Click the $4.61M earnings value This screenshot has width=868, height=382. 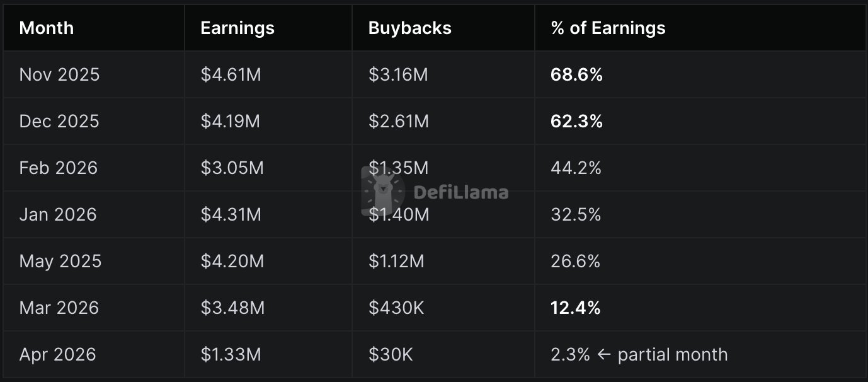click(231, 75)
